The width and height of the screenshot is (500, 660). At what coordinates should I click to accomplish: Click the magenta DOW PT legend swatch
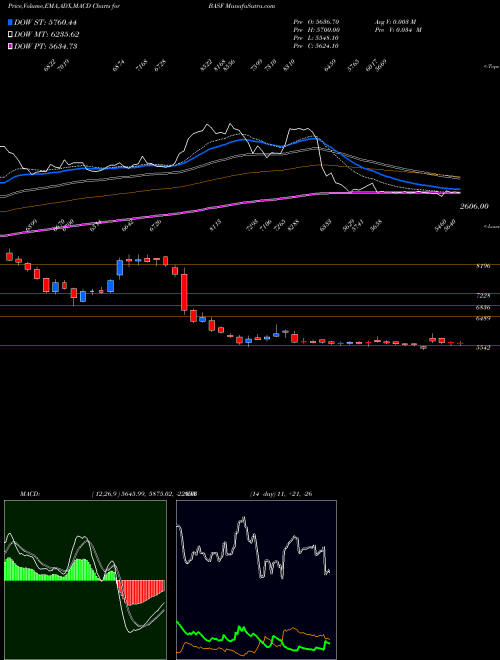pos(10,46)
